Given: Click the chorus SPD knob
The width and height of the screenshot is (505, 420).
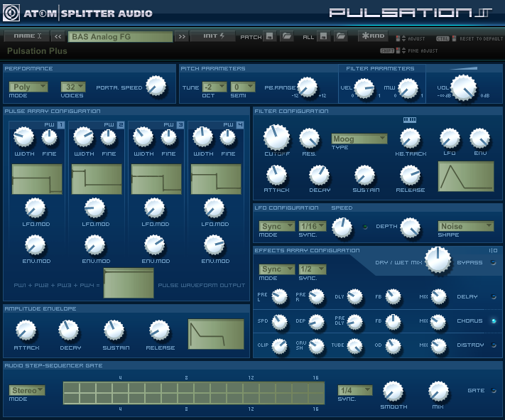Looking at the screenshot, I should pyautogui.click(x=279, y=322).
